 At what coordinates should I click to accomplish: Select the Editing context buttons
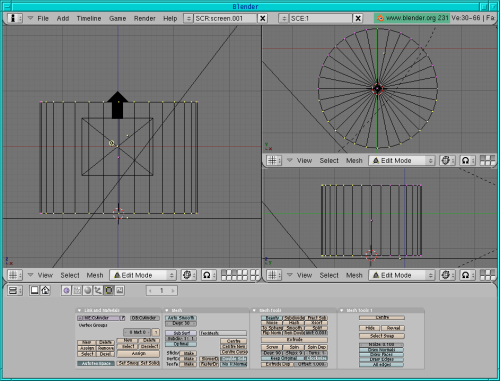[109, 291]
